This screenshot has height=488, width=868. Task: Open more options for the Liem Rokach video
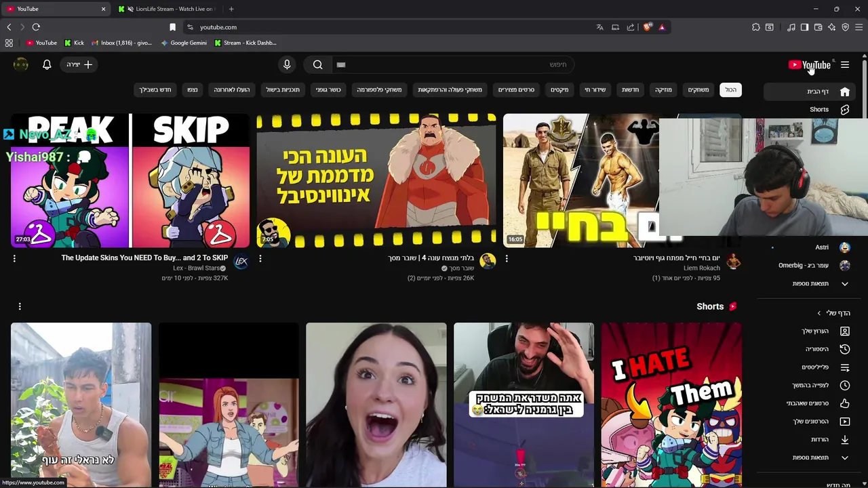(507, 258)
